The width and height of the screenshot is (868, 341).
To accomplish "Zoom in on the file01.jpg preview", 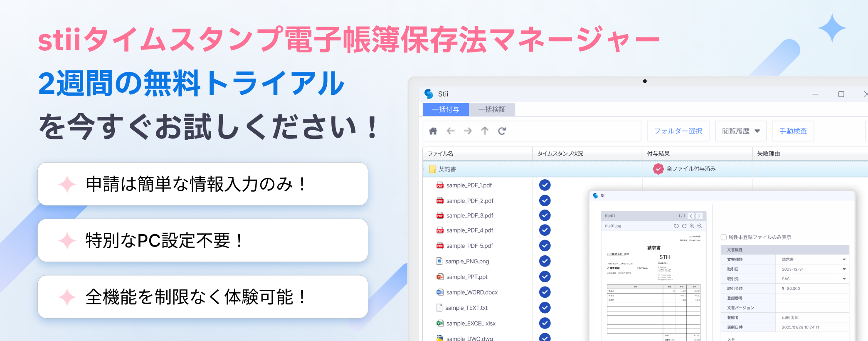I will click(692, 226).
